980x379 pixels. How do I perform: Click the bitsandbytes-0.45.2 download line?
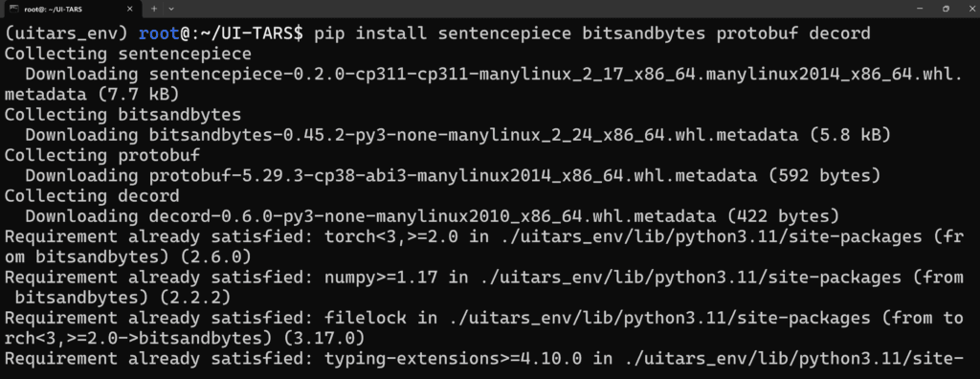(458, 135)
